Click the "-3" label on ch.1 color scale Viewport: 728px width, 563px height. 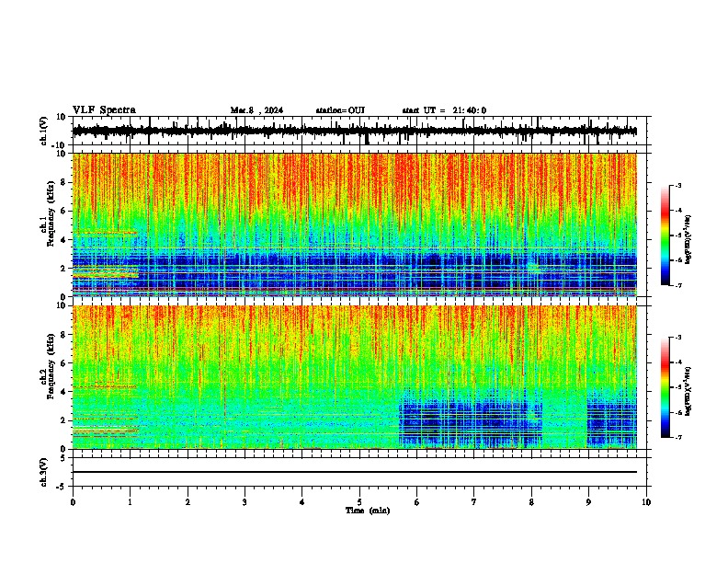677,185
